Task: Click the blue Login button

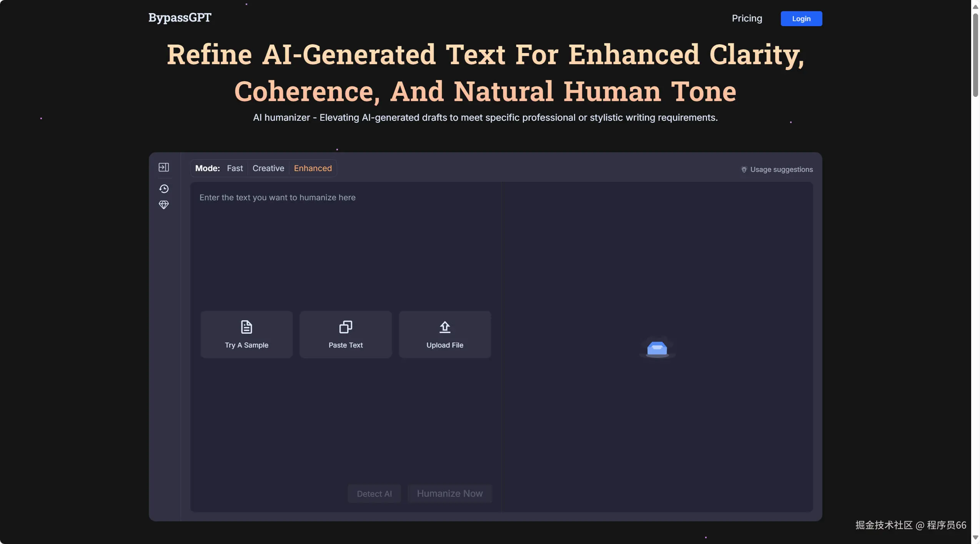Action: (x=801, y=19)
